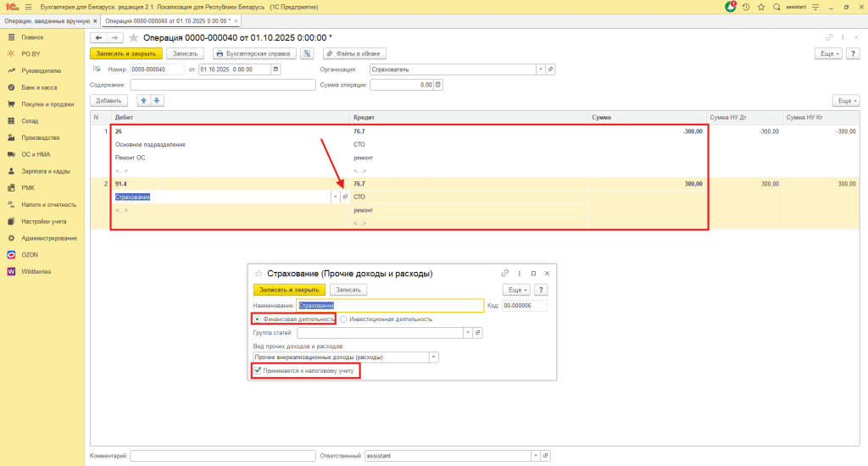This screenshot has width=868, height=466.
Task: Open Группа статей selection form icon
Action: coord(478,333)
